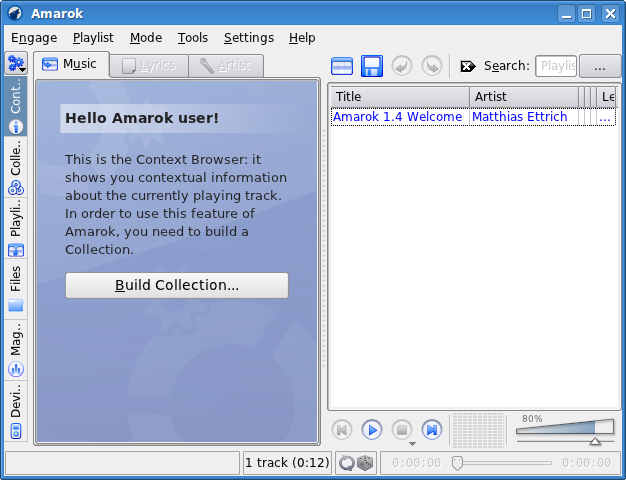Close the Amarok window
Viewport: 626px width, 480px height.
pyautogui.click(x=610, y=14)
